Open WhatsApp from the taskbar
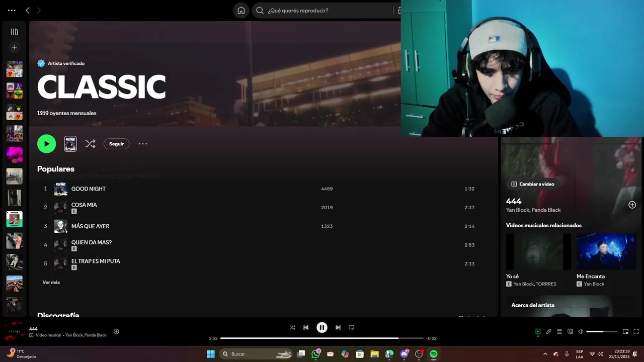644x362 pixels. coord(315,354)
